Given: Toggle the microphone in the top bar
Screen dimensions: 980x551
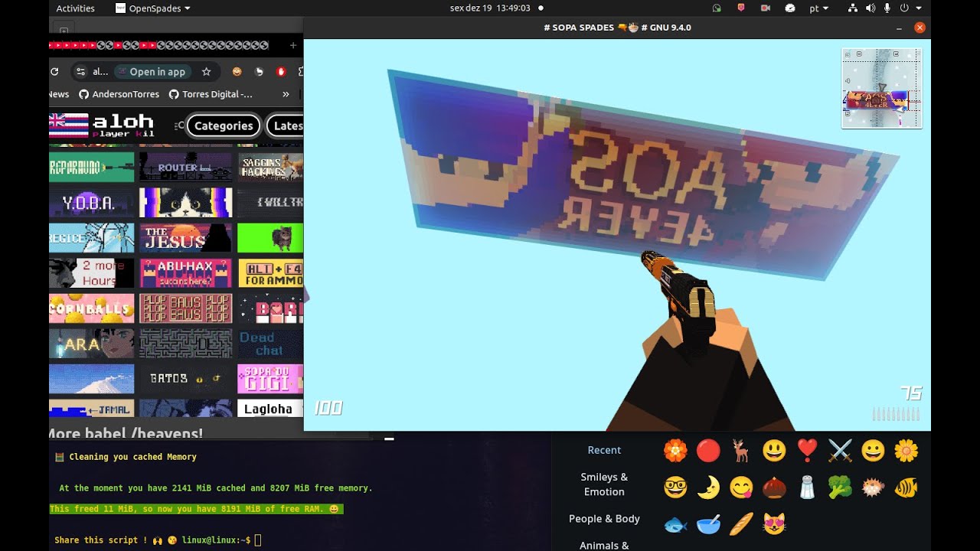Looking at the screenshot, I should pyautogui.click(x=887, y=8).
